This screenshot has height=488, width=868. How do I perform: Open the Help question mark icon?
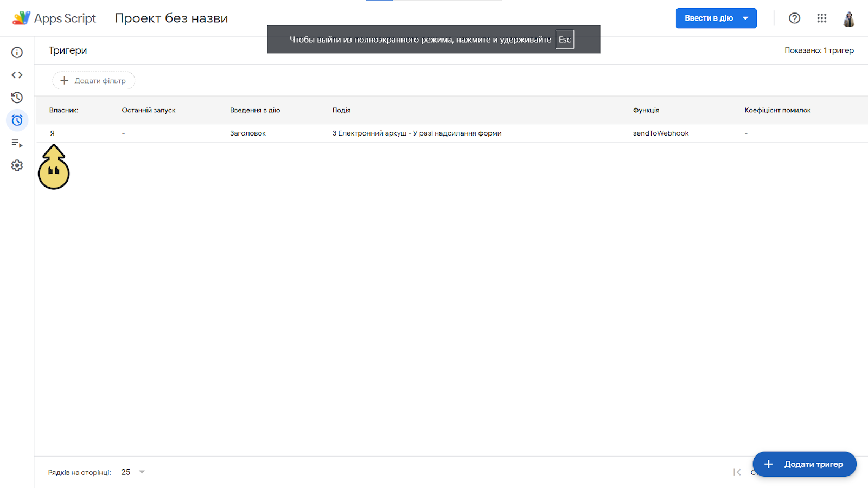795,18
